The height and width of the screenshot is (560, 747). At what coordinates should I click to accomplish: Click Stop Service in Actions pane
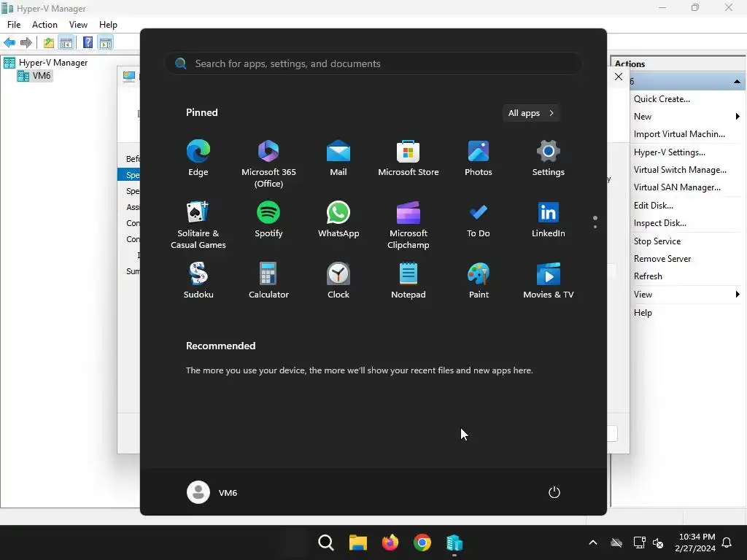coord(657,241)
